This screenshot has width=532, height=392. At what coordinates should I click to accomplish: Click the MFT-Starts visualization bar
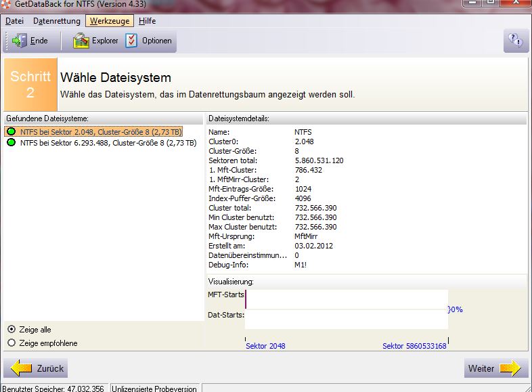[347, 299]
